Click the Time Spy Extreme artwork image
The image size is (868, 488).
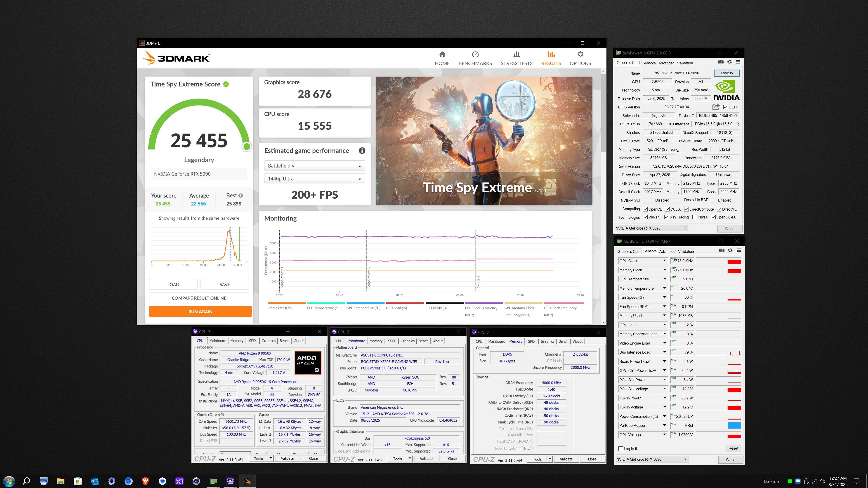point(484,141)
